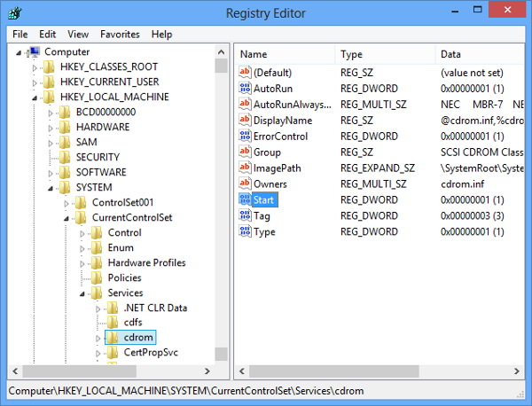Click the SOFTWARE folder icon
Viewport: 532px width, 406px height.
(x=65, y=172)
